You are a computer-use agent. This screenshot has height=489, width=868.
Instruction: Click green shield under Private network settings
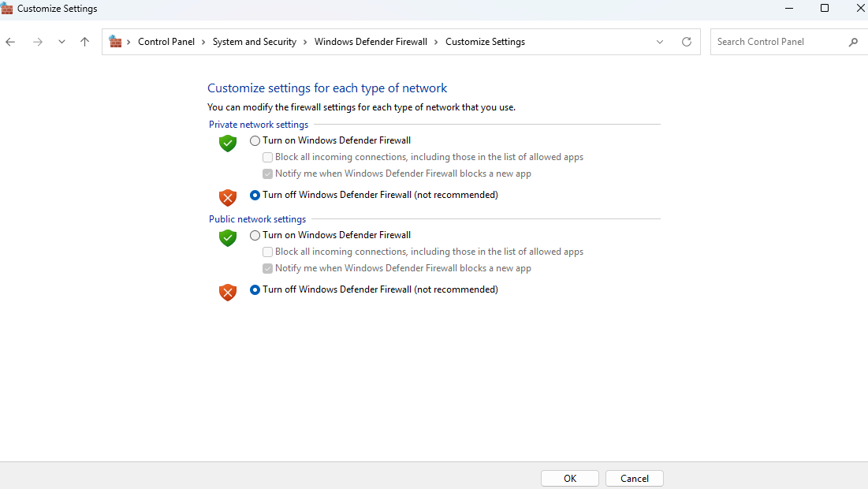(228, 144)
